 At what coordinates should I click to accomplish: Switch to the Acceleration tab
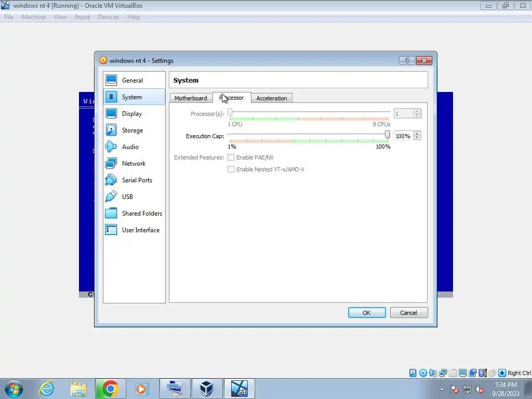[271, 98]
